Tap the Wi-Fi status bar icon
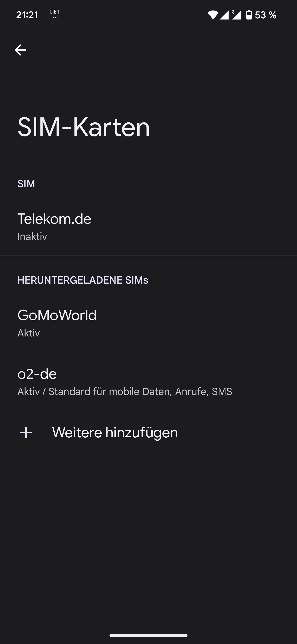 pyautogui.click(x=213, y=15)
